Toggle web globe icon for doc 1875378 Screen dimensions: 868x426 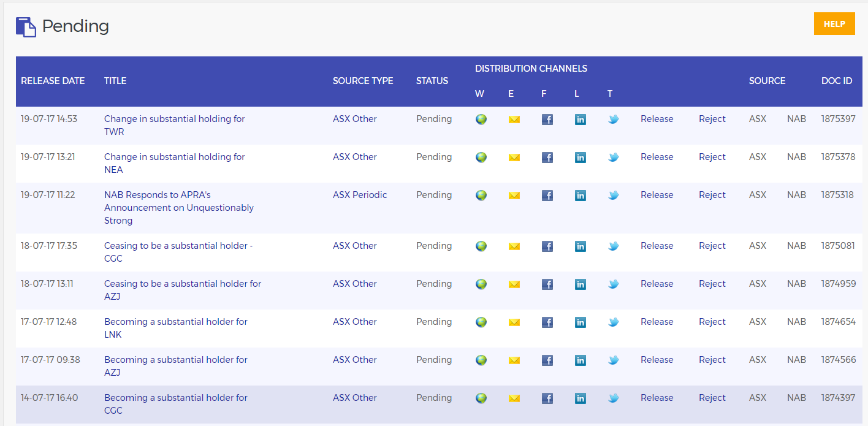point(481,158)
